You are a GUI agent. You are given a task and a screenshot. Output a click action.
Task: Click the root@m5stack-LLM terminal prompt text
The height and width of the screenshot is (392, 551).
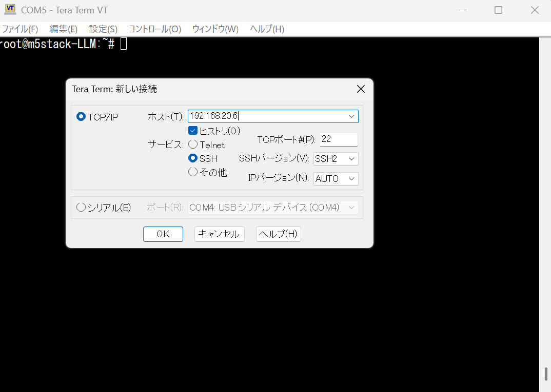(57, 44)
